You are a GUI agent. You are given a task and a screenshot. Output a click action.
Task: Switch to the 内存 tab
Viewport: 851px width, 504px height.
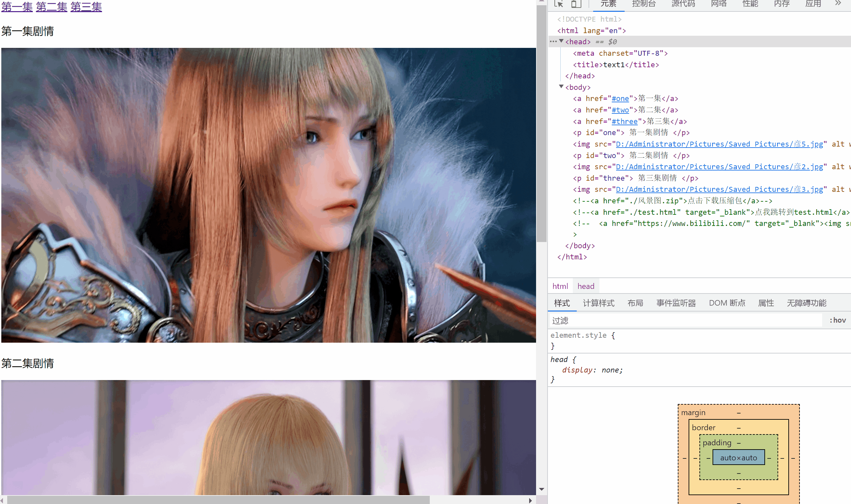782,4
